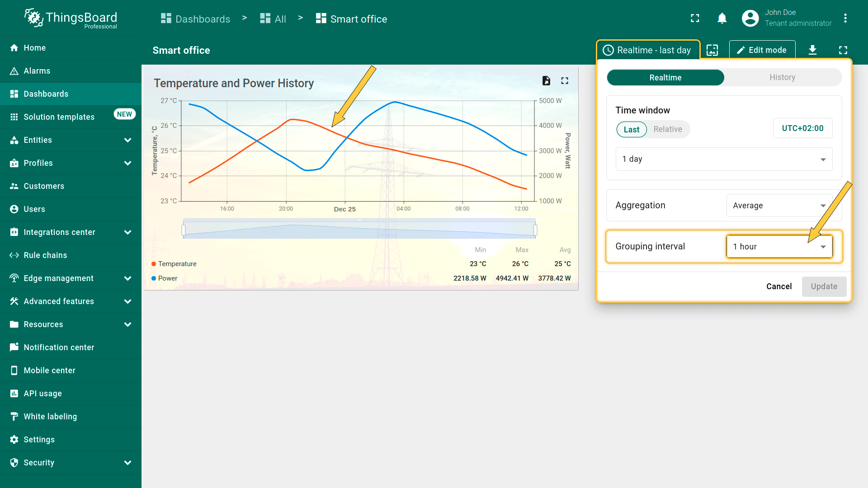The width and height of the screenshot is (868, 488).
Task: Click the notifications bell icon
Action: (x=722, y=19)
